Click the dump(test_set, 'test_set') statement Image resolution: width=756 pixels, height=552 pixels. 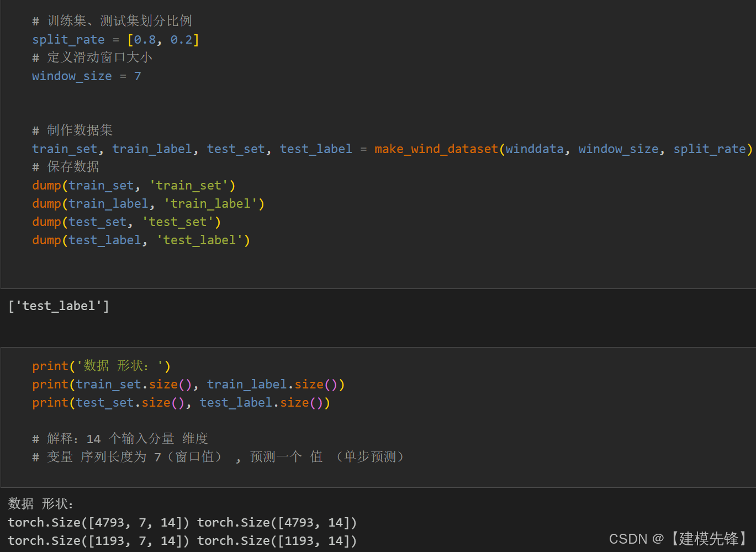click(125, 221)
